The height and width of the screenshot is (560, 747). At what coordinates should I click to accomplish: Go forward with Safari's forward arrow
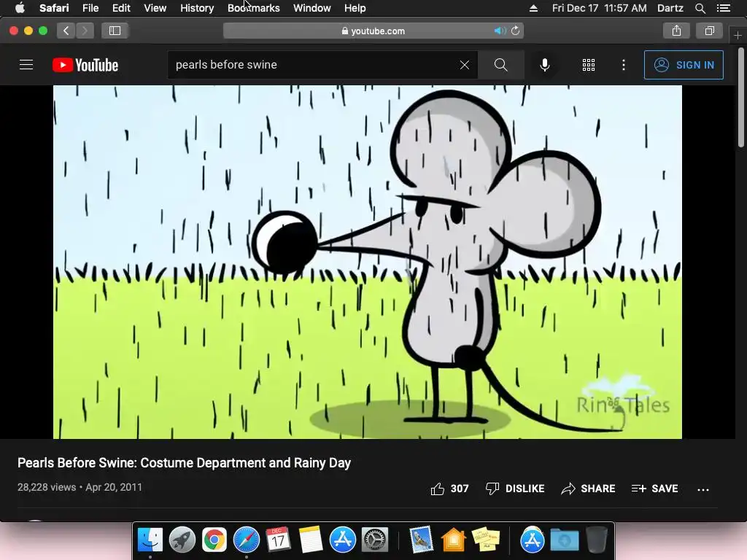click(x=85, y=31)
